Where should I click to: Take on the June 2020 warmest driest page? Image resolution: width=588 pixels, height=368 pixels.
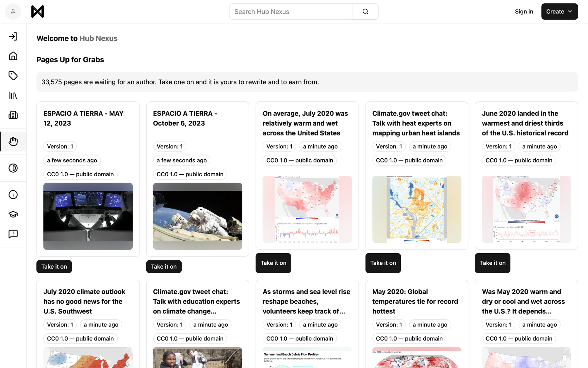click(493, 263)
